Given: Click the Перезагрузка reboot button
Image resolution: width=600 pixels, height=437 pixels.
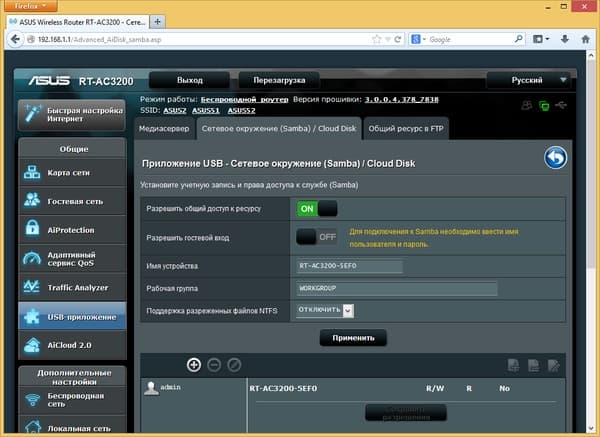Looking at the screenshot, I should click(x=279, y=80).
